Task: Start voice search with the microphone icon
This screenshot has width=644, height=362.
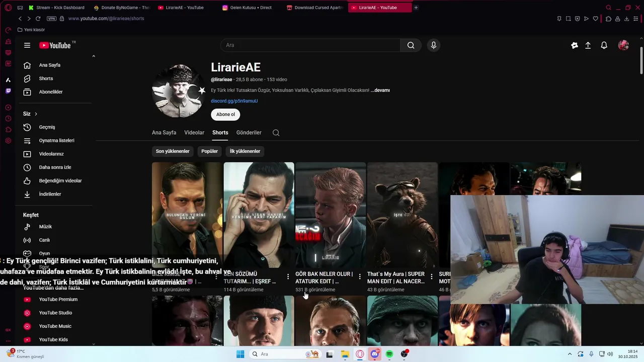Action: (434, 45)
